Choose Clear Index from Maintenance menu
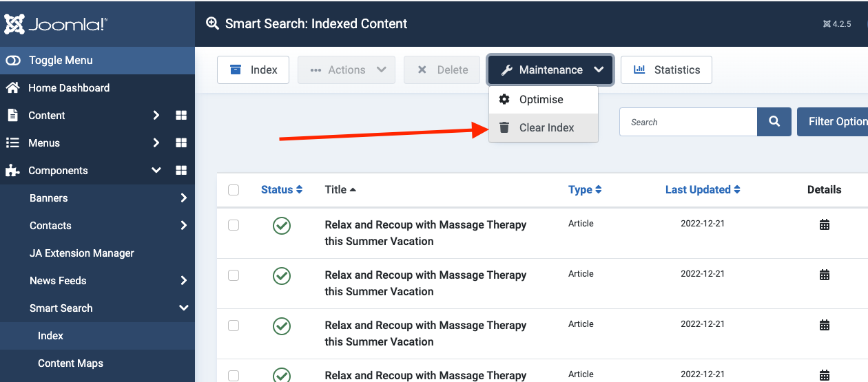 point(546,128)
